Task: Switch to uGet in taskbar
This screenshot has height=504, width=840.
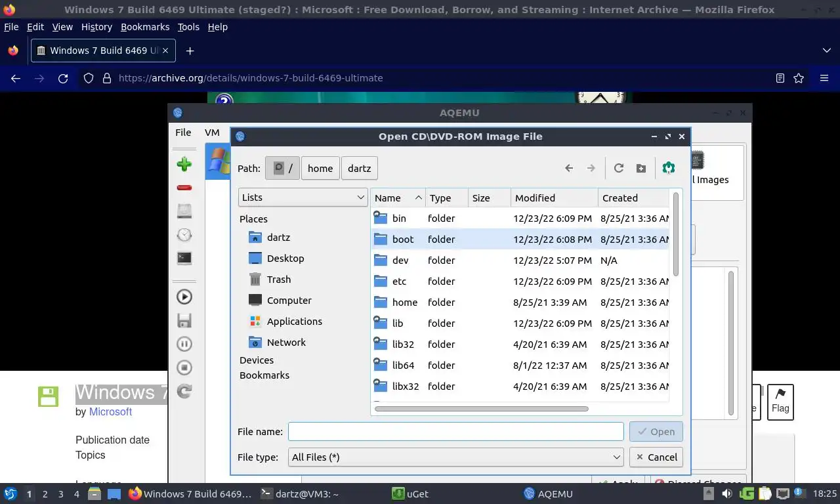Action: point(410,493)
